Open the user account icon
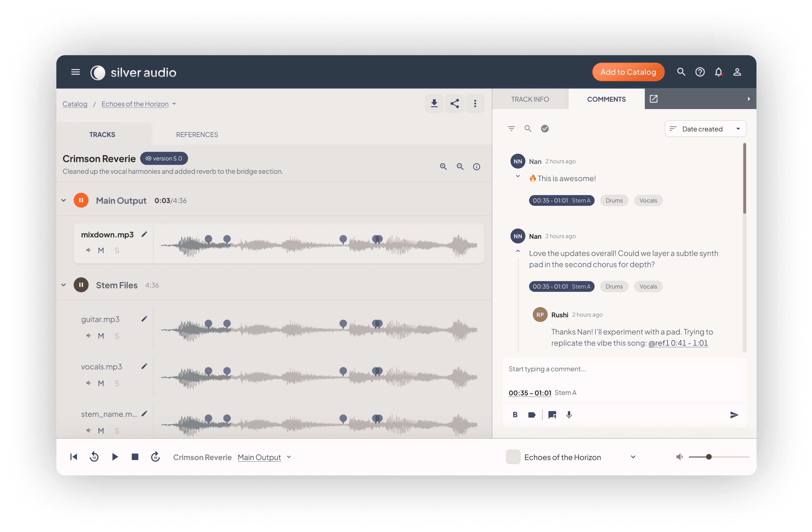The height and width of the screenshot is (532, 812). point(737,72)
